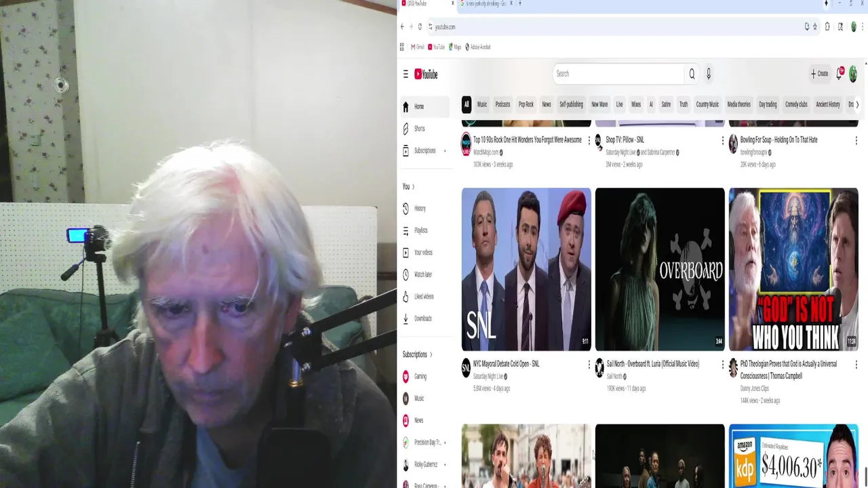Start voice search with the microphone icon

[709, 74]
